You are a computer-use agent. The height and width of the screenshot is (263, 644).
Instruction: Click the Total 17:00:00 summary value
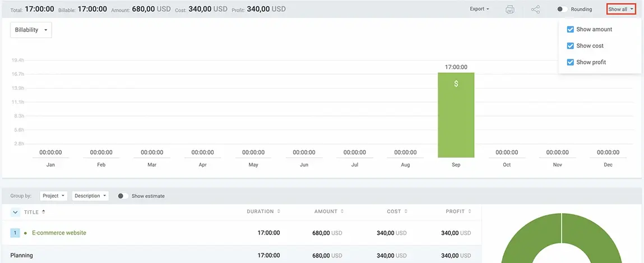[40, 9]
